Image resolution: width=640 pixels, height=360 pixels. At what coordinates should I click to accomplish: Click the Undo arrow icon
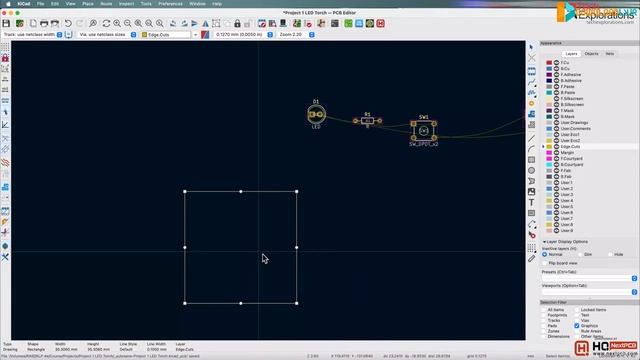coord(68,24)
